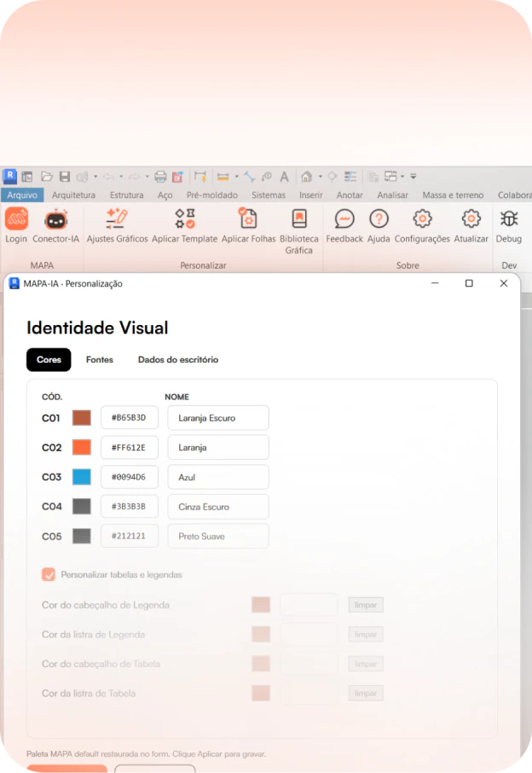This screenshot has height=773, width=532.
Task: Open the Arquivo menu tab
Action: (22, 195)
